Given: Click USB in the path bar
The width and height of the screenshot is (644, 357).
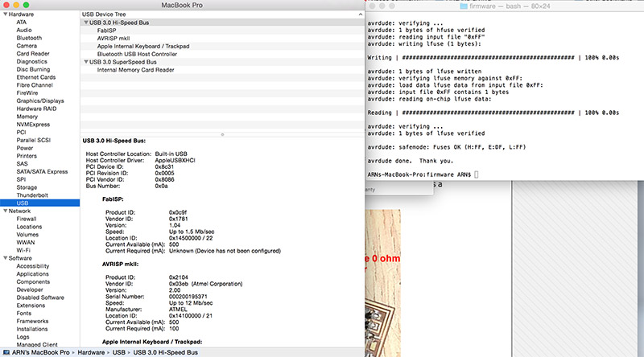Looking at the screenshot, I should pyautogui.click(x=118, y=352).
